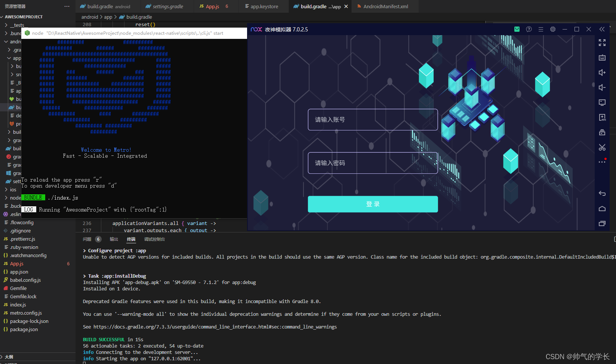The width and height of the screenshot is (616, 364).
Task: Toggle fullscreen in Nox emulator sidebar
Action: click(x=602, y=43)
